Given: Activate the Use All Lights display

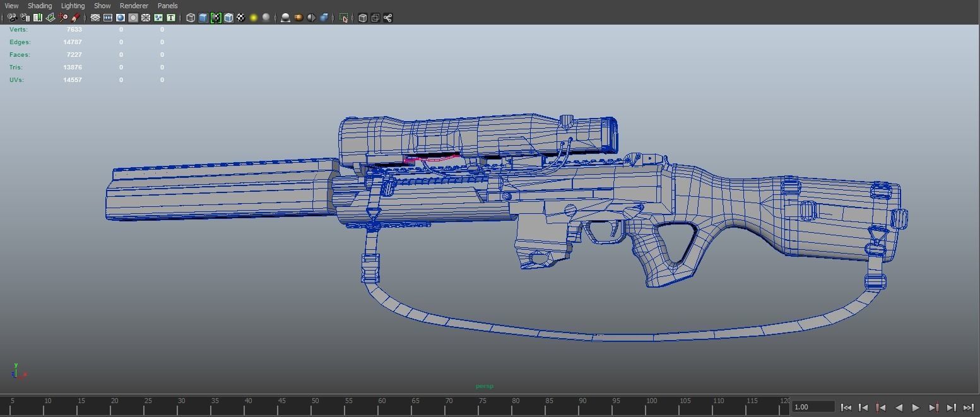Looking at the screenshot, I should [253, 18].
